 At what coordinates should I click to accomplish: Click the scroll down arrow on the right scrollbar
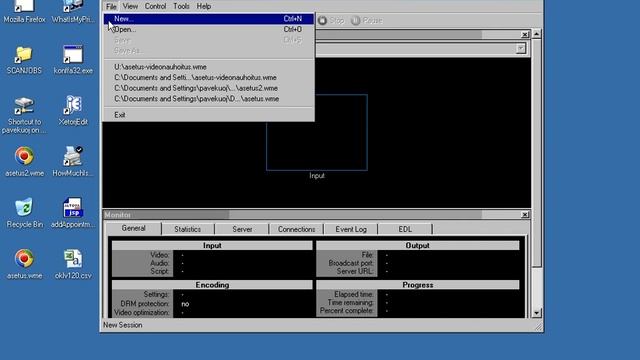pyautogui.click(x=536, y=313)
